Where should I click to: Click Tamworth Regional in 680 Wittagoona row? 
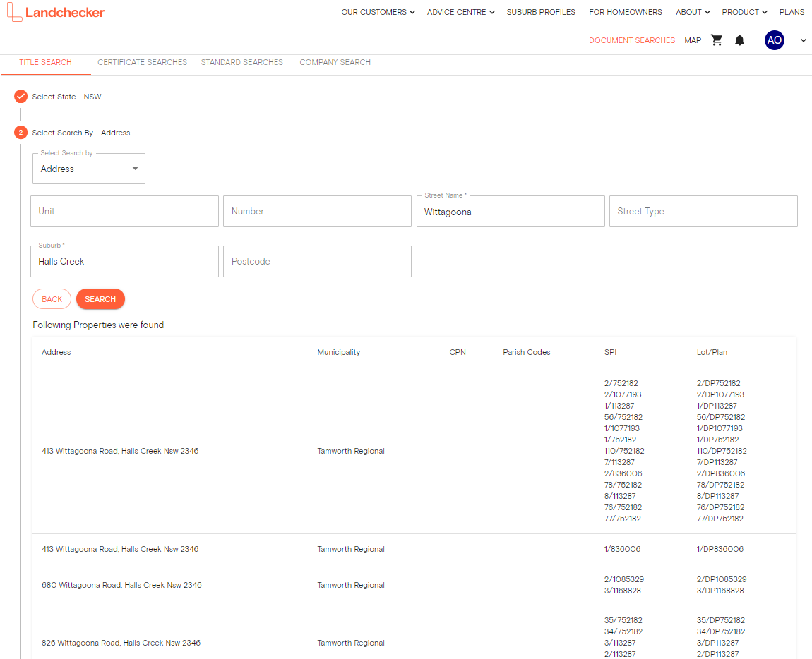[x=351, y=585]
